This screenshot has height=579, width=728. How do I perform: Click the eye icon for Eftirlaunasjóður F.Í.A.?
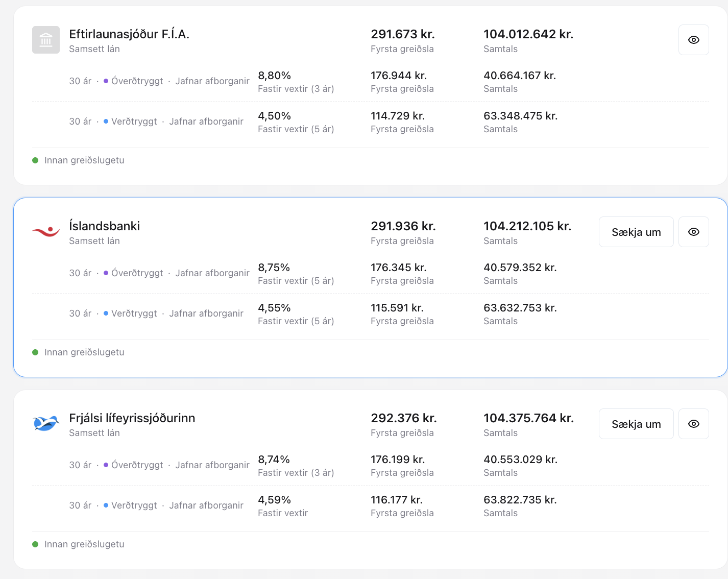tap(693, 40)
